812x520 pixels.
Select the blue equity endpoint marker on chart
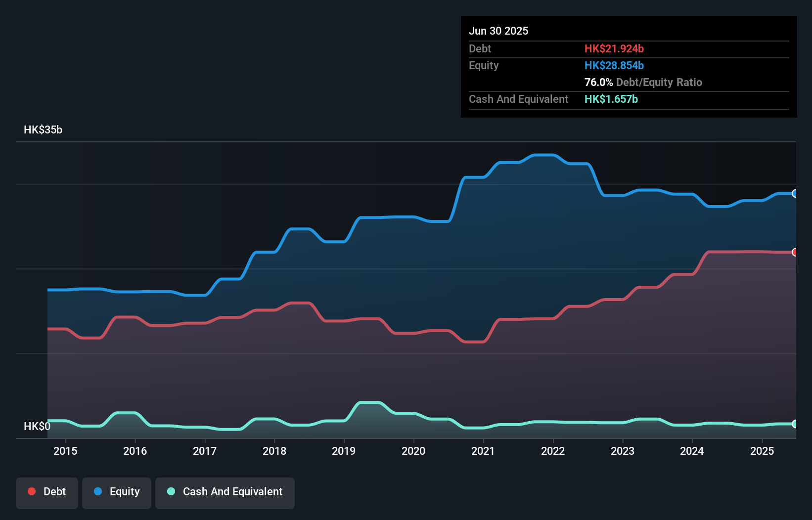coord(795,194)
